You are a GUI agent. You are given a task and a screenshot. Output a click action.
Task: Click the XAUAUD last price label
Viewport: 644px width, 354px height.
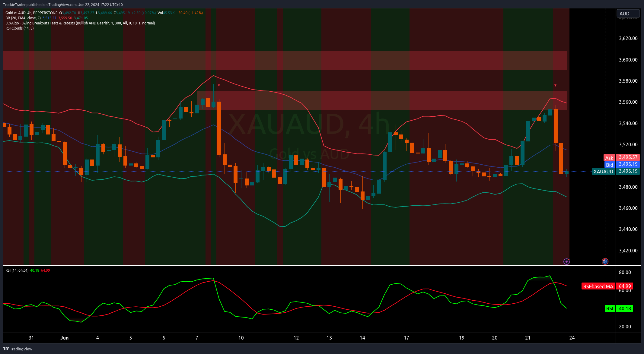point(616,171)
